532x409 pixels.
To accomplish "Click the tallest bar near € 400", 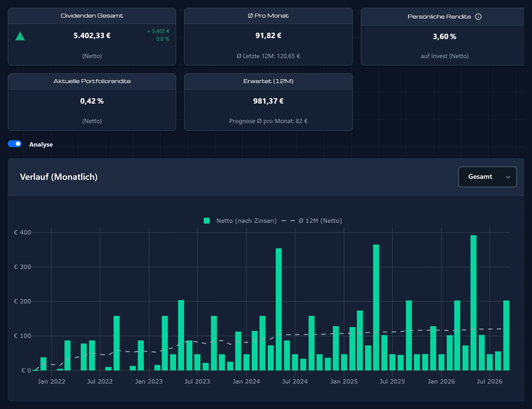I will tap(473, 303).
